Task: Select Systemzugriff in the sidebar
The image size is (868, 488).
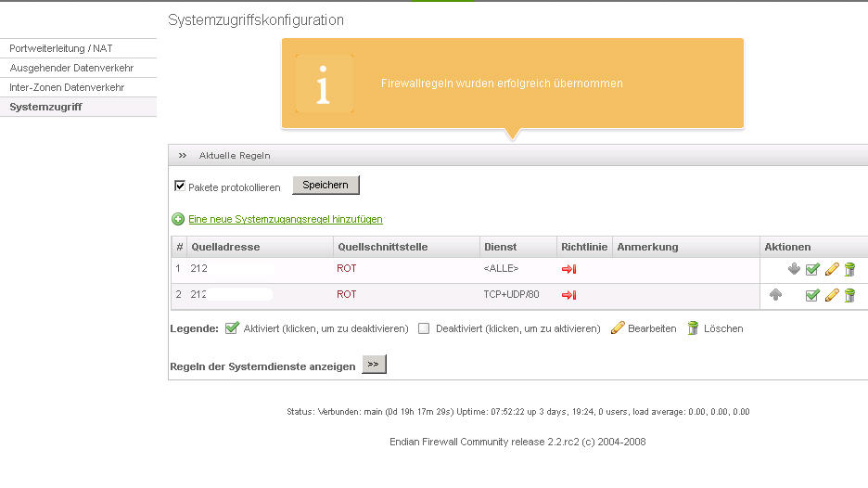Action: click(45, 108)
